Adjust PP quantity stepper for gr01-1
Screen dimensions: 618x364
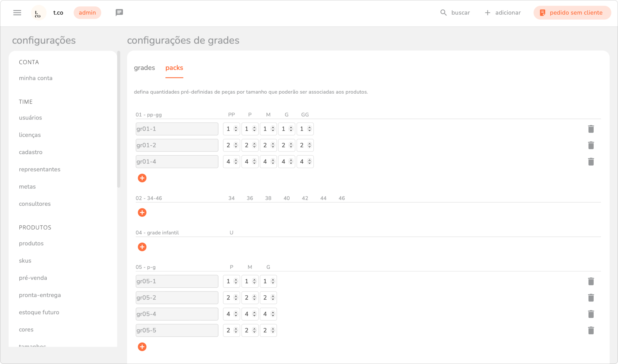pyautogui.click(x=236, y=129)
